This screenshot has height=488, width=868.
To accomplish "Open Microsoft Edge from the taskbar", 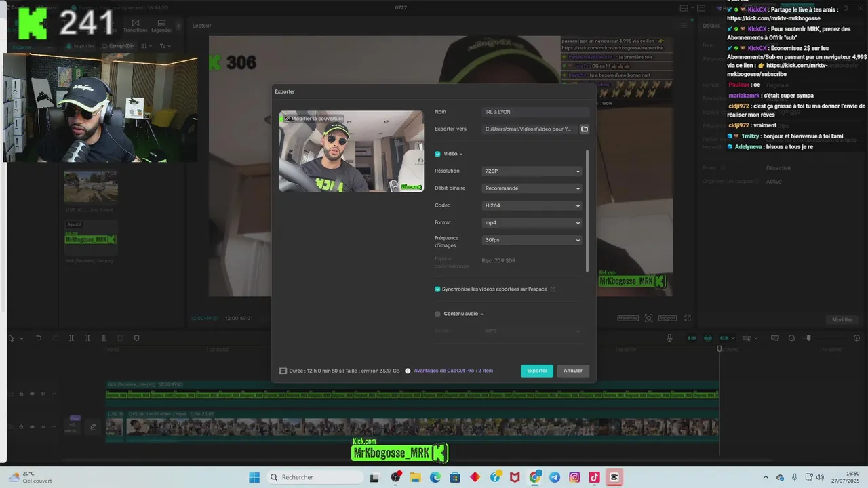I will pyautogui.click(x=435, y=477).
